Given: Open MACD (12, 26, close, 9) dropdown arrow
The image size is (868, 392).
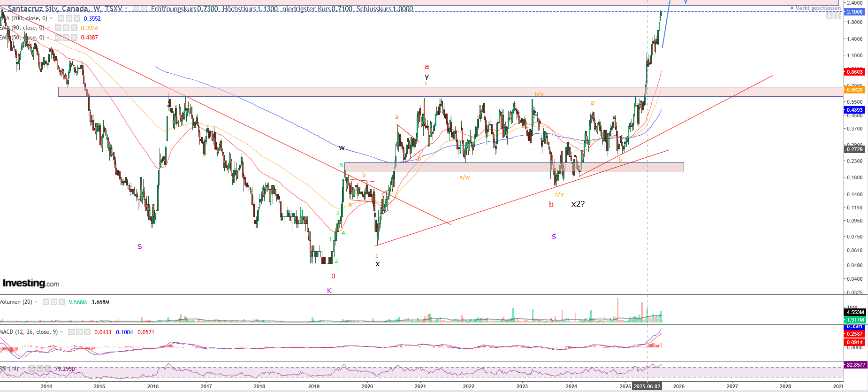Looking at the screenshot, I should tap(61, 332).
